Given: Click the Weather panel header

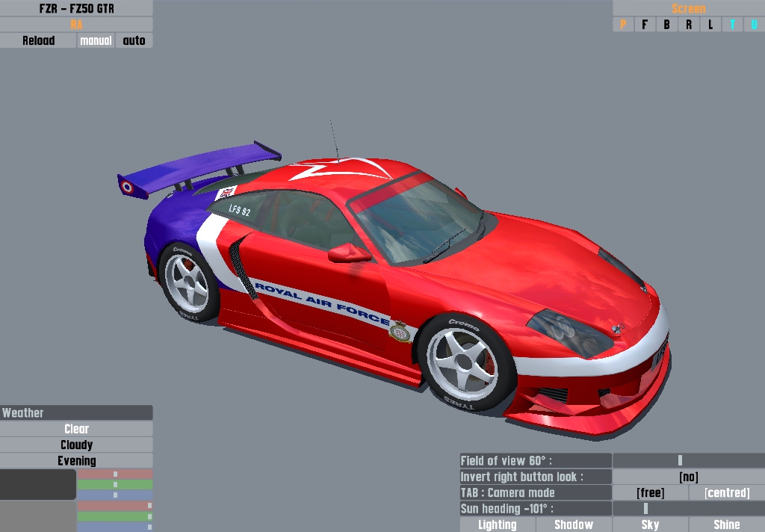Looking at the screenshot, I should [x=76, y=413].
